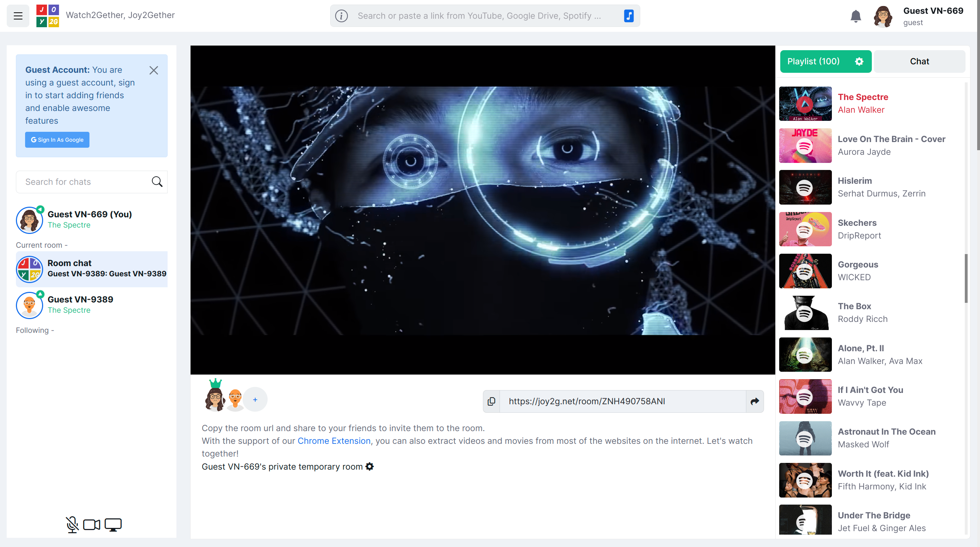Image resolution: width=980 pixels, height=547 pixels.
Task: Open room settings gear beside room name
Action: click(369, 466)
